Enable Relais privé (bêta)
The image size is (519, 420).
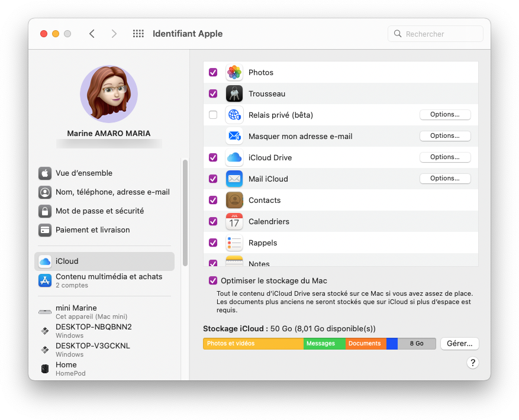pyautogui.click(x=213, y=114)
